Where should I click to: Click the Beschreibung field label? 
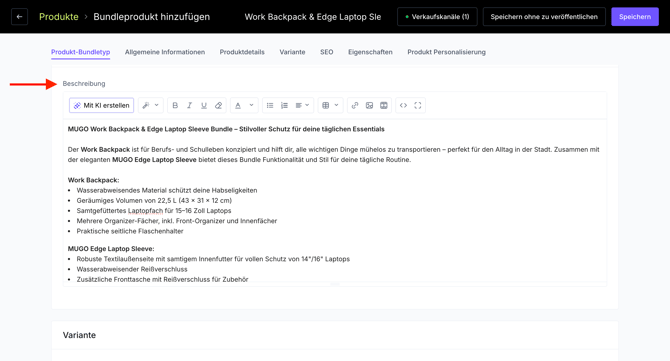click(84, 83)
